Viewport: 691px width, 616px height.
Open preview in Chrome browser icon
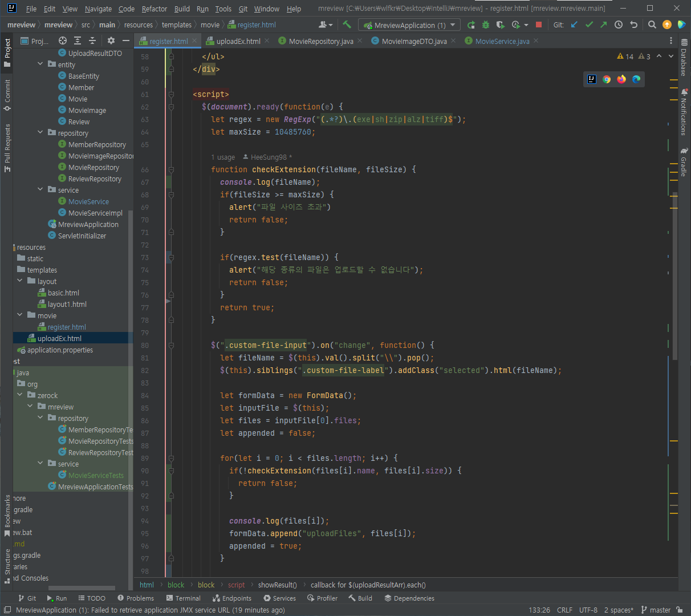tap(607, 79)
